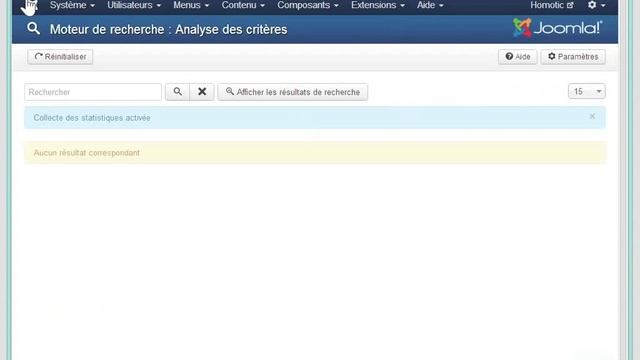Image resolution: width=640 pixels, height=360 pixels.
Task: Click 'Collecte des statistiques activée' text
Action: [x=92, y=118]
